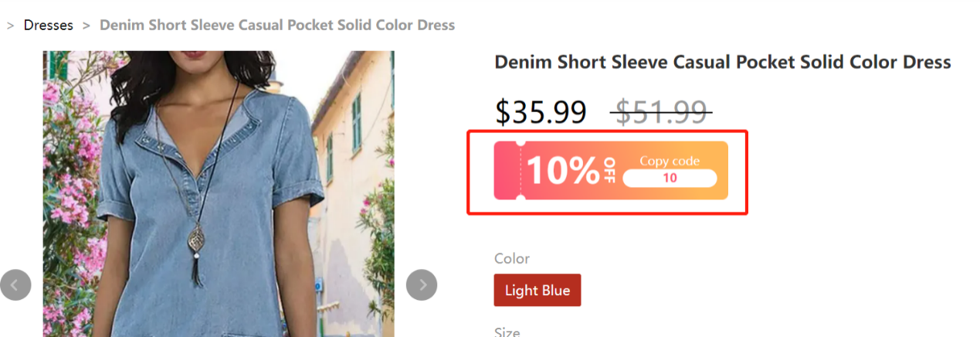Click the vertical OFF label on coupon

(609, 170)
